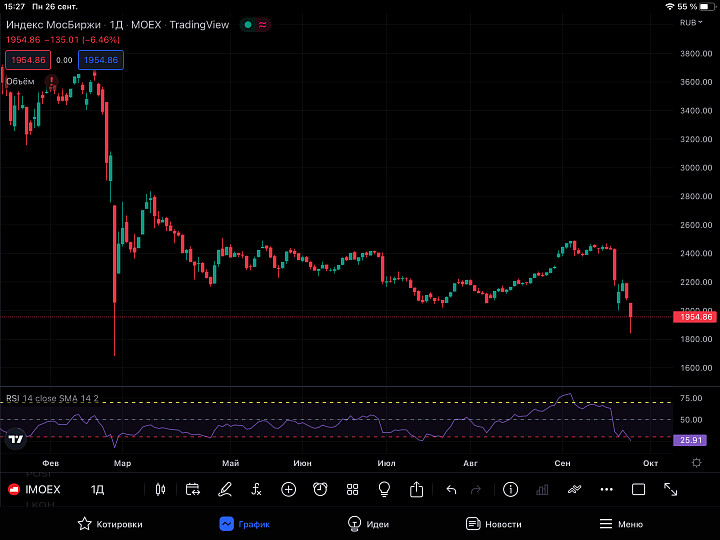Open the indicators fx menu
Screen dimensions: 720x540
pyautogui.click(x=256, y=489)
